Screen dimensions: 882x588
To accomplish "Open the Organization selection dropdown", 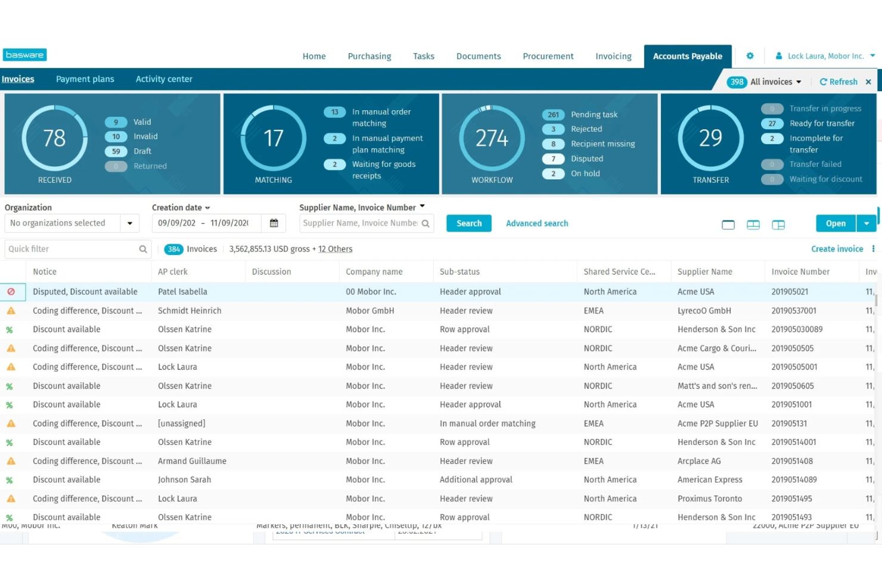I will [x=129, y=223].
